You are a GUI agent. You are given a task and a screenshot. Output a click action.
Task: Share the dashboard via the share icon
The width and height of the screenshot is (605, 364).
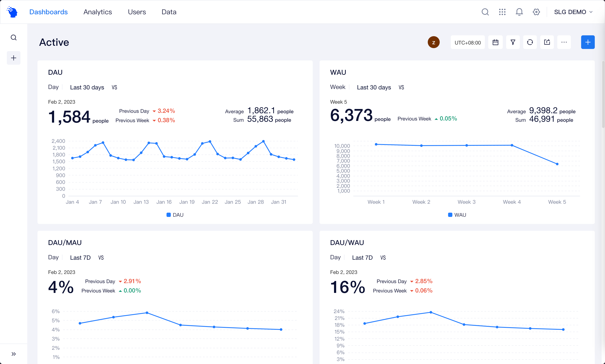[x=547, y=42]
